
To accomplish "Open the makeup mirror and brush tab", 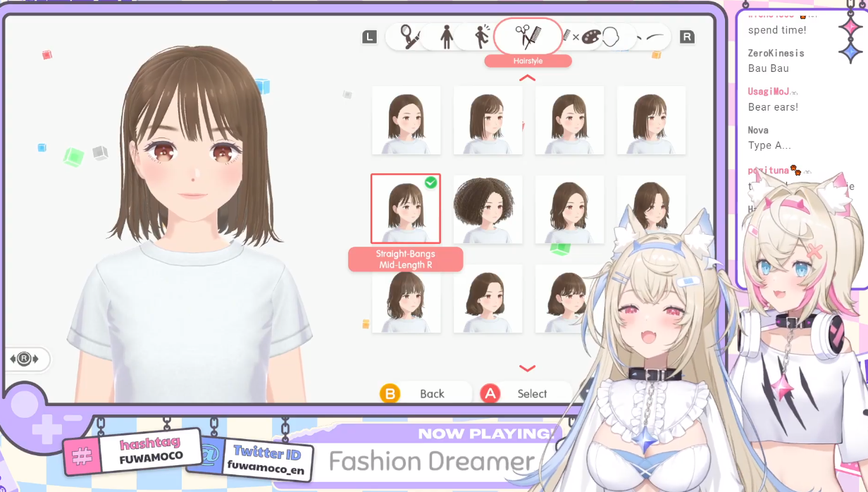I will pyautogui.click(x=410, y=36).
